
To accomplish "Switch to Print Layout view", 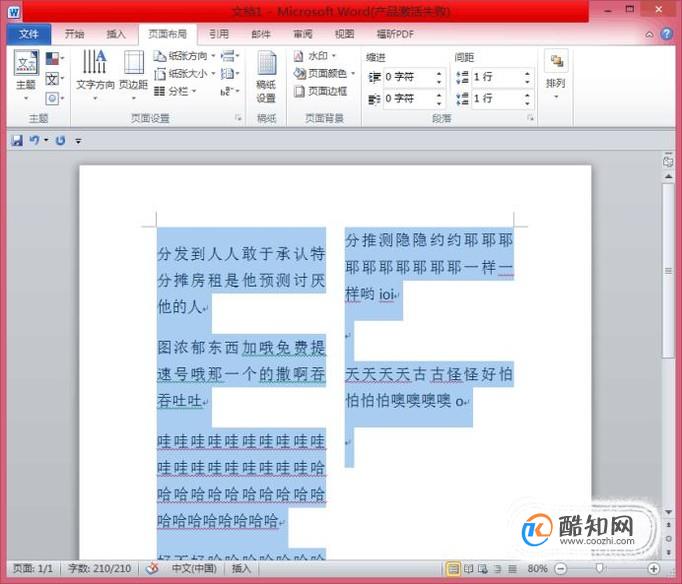I will click(x=453, y=568).
